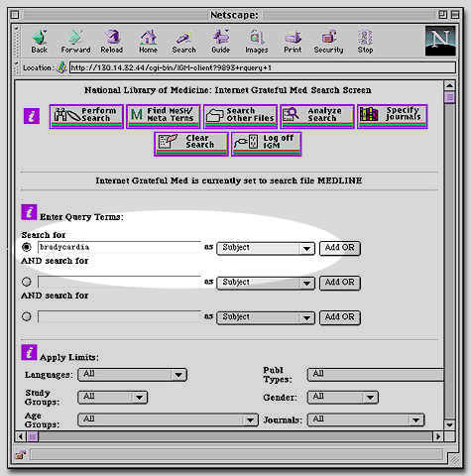Screen dimensions: 471x476
Task: Open the Guide toolbar icon
Action: 220,42
